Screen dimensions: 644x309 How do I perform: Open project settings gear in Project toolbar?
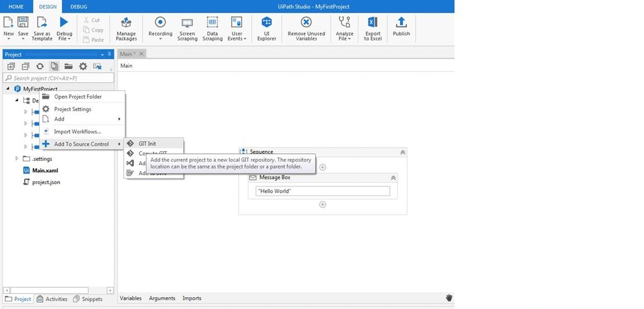click(83, 66)
